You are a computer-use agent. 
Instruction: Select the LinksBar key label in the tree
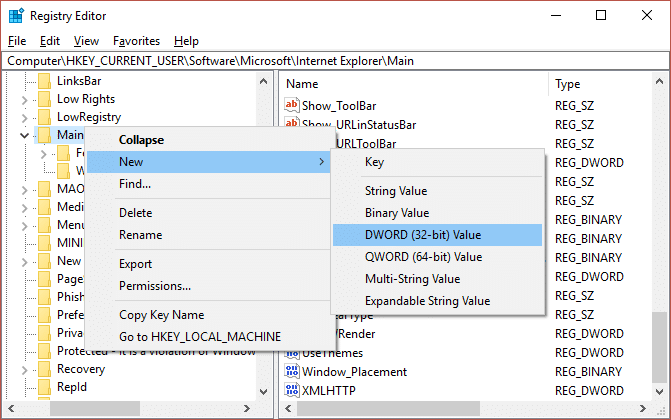point(79,81)
